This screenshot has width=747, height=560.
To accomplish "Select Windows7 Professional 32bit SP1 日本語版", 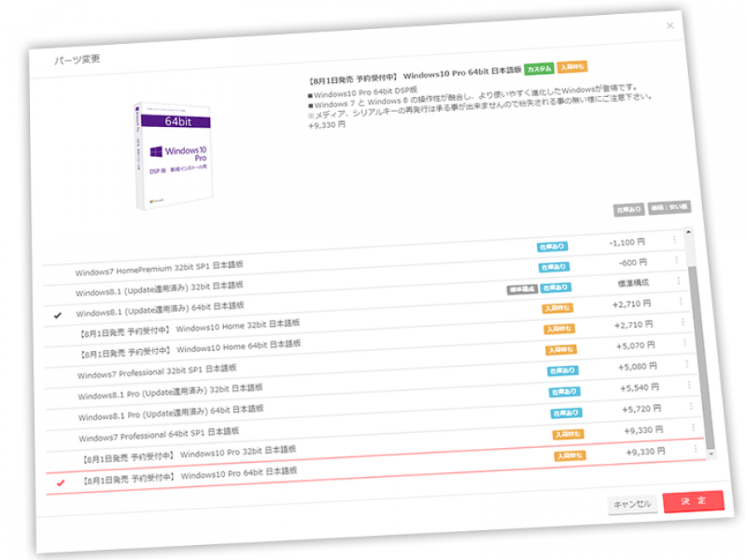I will coord(157,372).
